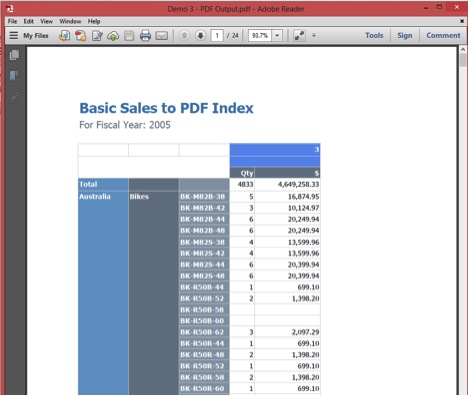Open the Bookmarks sidebar panel
Image resolution: width=468 pixels, height=396 pixels.
(14, 76)
